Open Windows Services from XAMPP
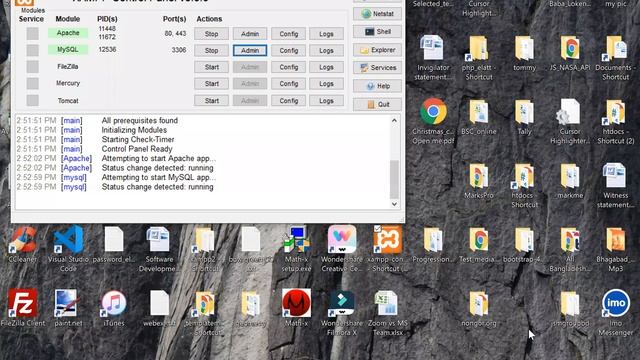 pos(377,68)
